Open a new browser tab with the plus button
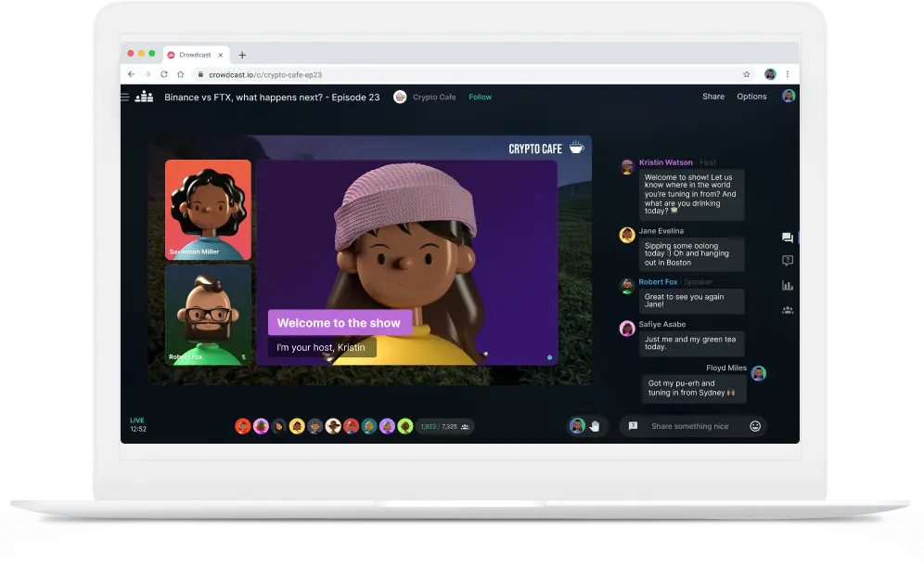 coord(243,54)
